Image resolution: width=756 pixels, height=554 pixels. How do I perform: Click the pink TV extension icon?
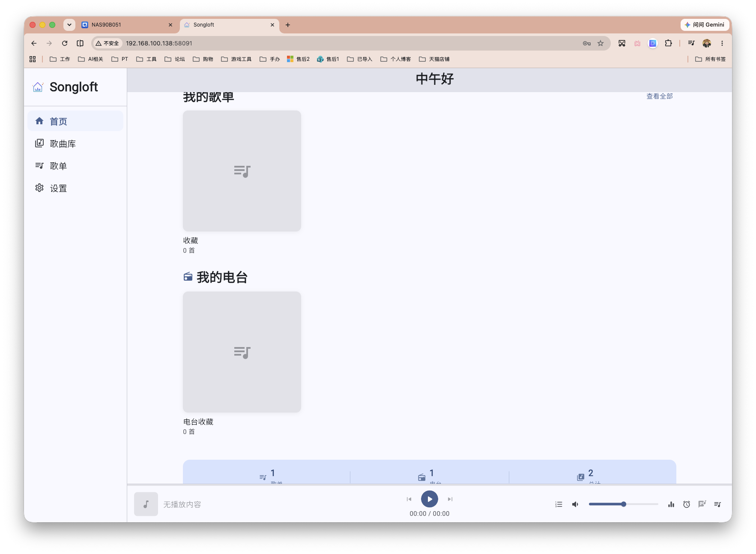tap(637, 43)
